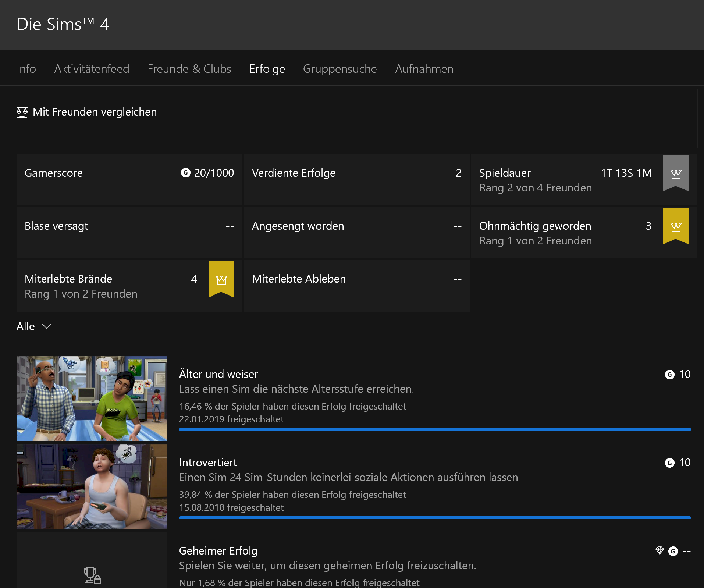Expand the Alle filter chevron
The height and width of the screenshot is (588, 704).
click(x=47, y=326)
